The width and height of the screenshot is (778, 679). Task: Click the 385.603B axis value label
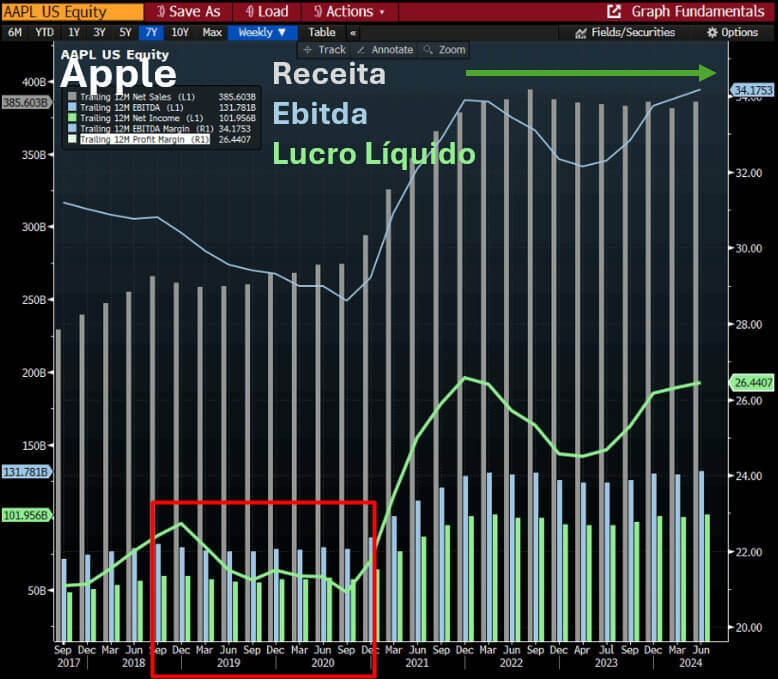(26, 102)
